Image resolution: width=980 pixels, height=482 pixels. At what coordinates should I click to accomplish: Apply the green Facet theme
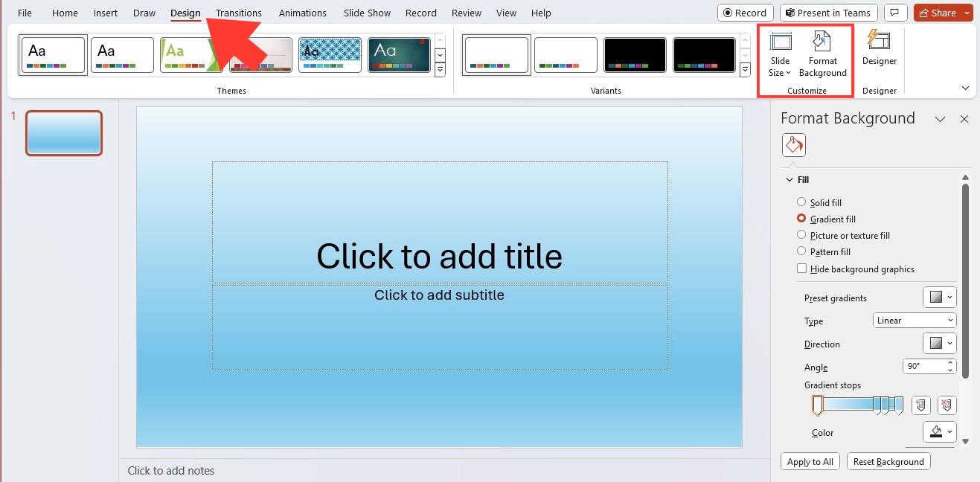[x=191, y=55]
